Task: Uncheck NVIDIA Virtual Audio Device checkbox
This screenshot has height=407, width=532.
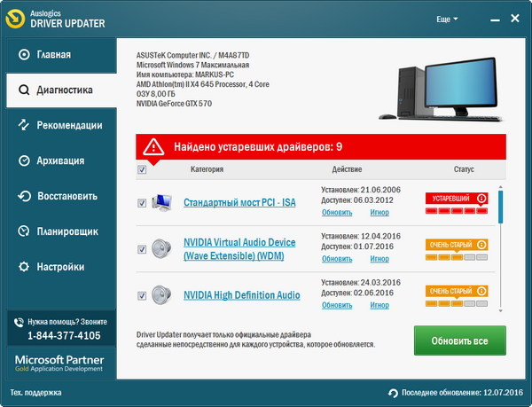Action: click(142, 249)
